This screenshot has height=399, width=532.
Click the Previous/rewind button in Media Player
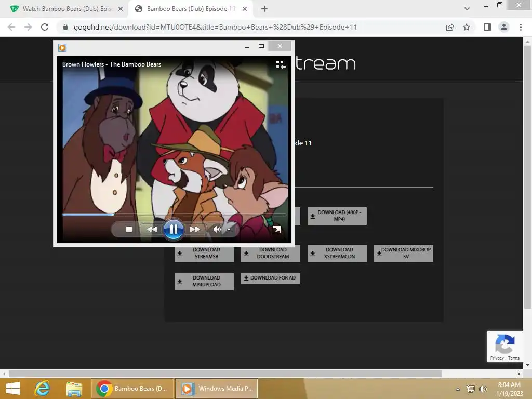[x=152, y=230]
